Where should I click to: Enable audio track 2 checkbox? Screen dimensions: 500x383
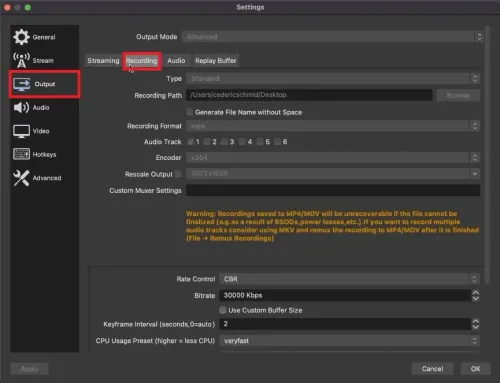pos(207,142)
